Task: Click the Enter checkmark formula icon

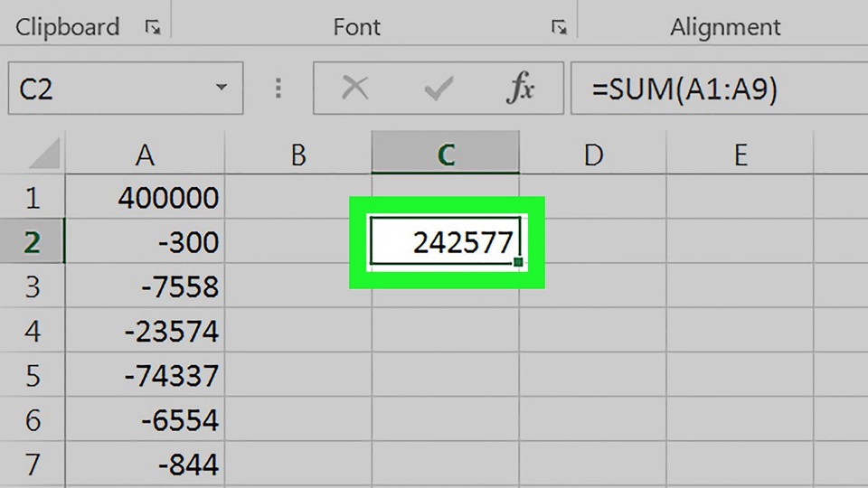Action: coord(439,89)
